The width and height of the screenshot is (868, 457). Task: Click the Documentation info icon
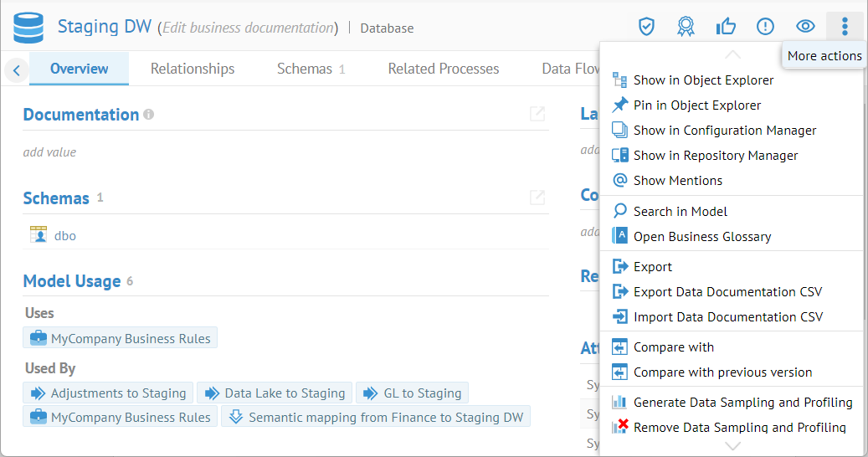point(149,115)
